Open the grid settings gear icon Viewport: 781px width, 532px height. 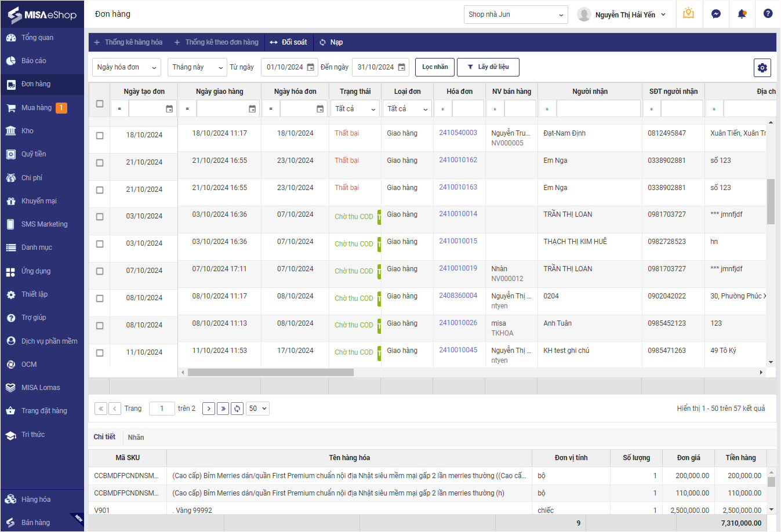[x=762, y=68]
